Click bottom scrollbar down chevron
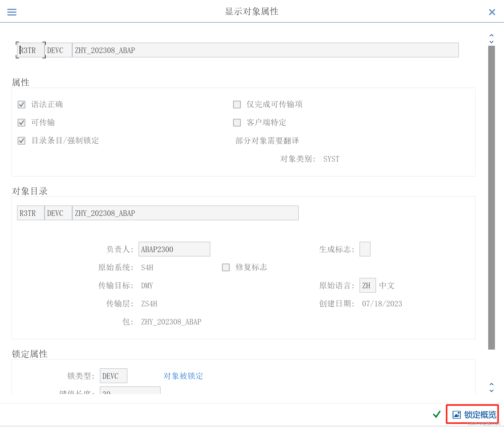Screen dimensions: 504x428 tap(491, 391)
